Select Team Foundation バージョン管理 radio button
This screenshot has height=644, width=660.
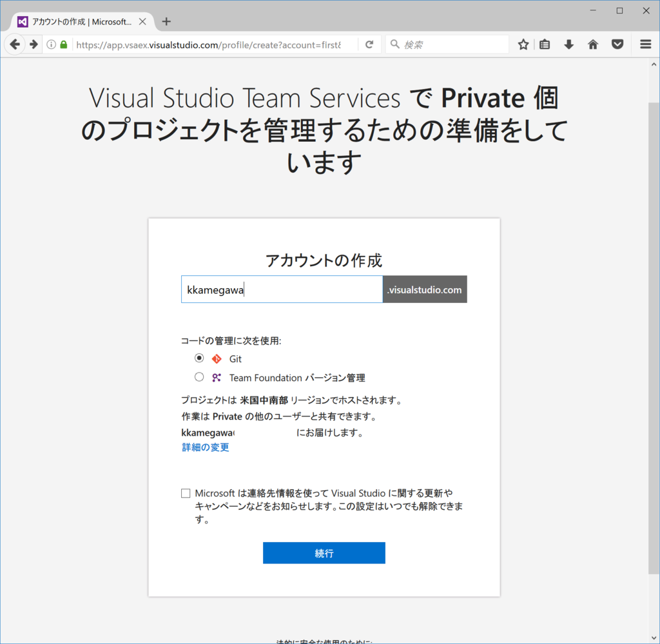[199, 377]
